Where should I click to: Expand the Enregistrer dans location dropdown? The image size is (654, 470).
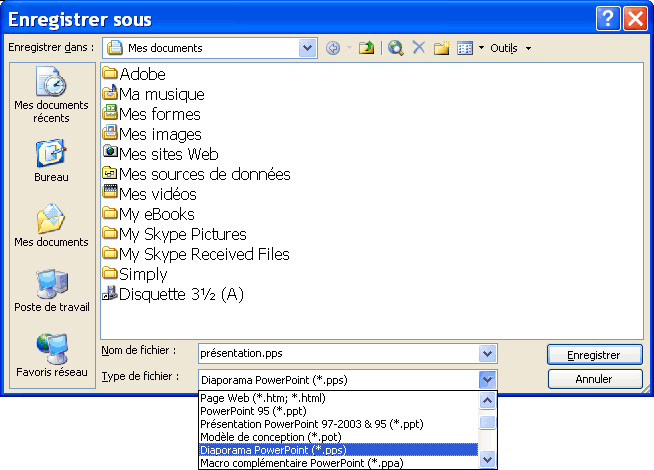307,48
